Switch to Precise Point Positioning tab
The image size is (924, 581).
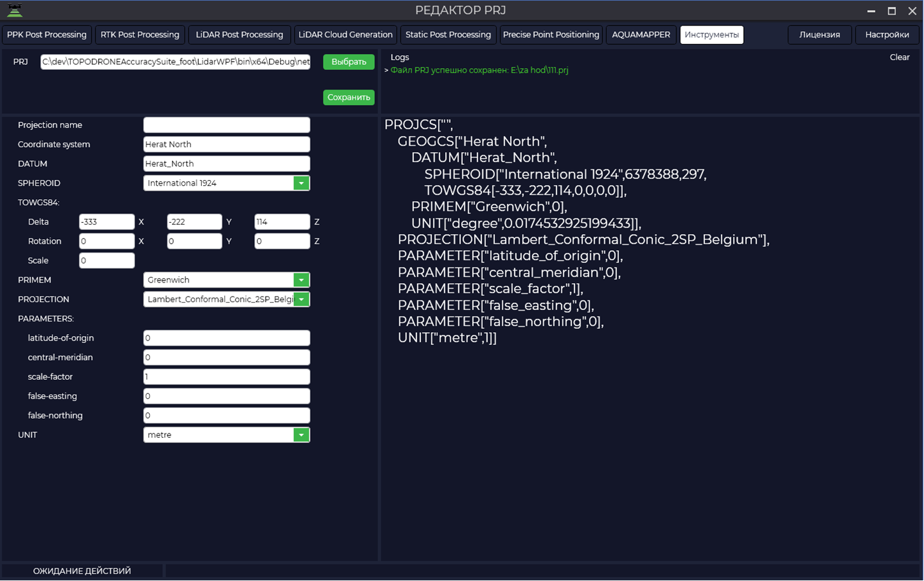[551, 34]
